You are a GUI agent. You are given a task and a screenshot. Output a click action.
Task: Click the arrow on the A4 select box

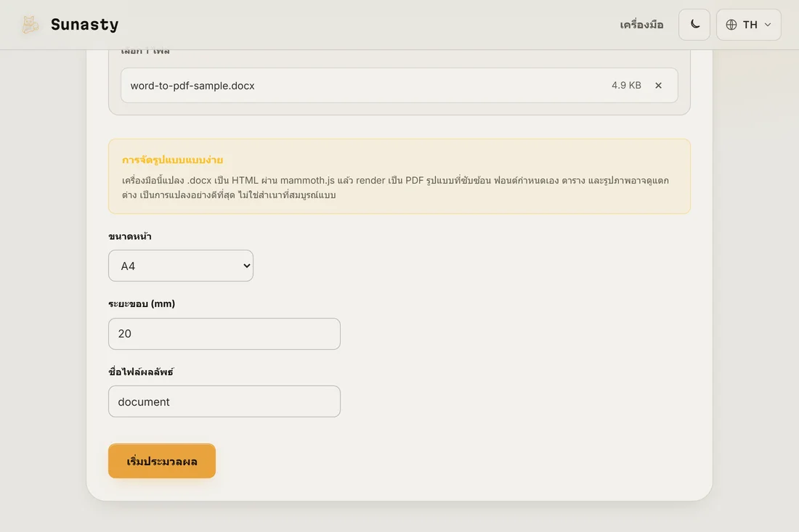247,266
